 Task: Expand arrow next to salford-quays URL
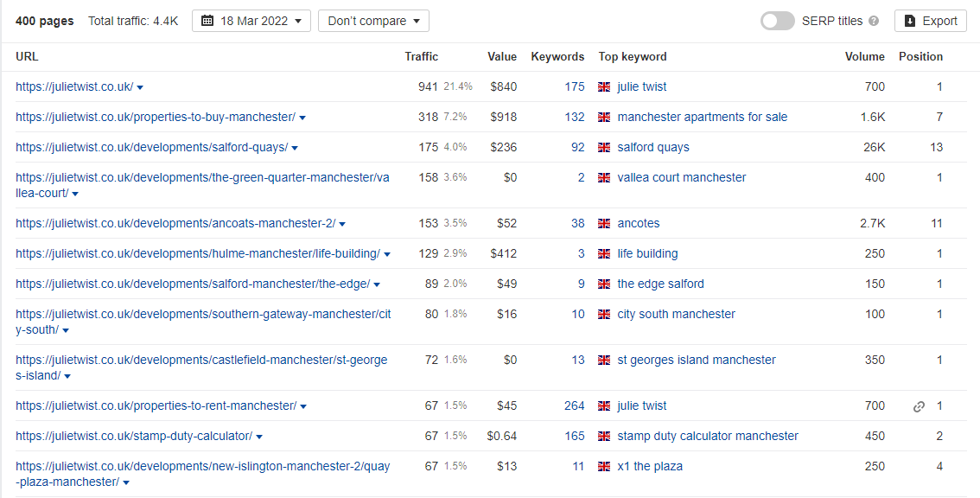click(x=295, y=148)
